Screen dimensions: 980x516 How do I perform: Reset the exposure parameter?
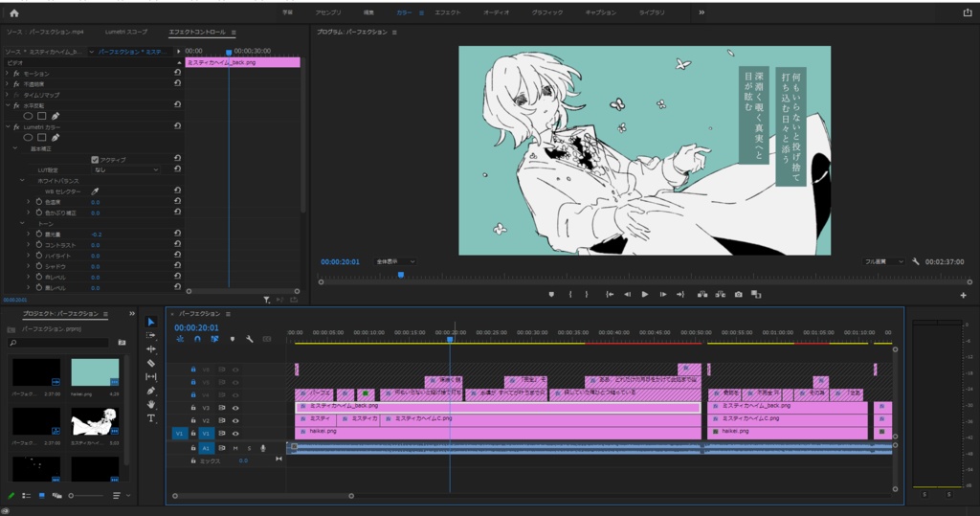click(177, 234)
